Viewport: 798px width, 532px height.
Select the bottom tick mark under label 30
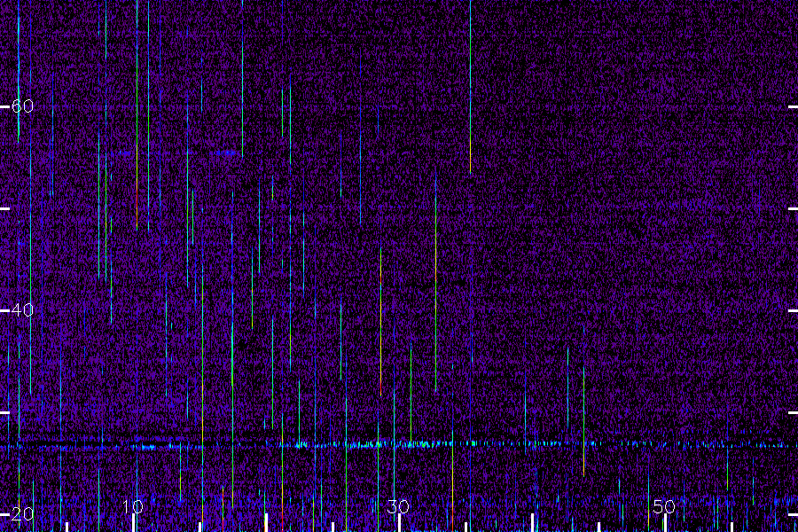pos(399,523)
